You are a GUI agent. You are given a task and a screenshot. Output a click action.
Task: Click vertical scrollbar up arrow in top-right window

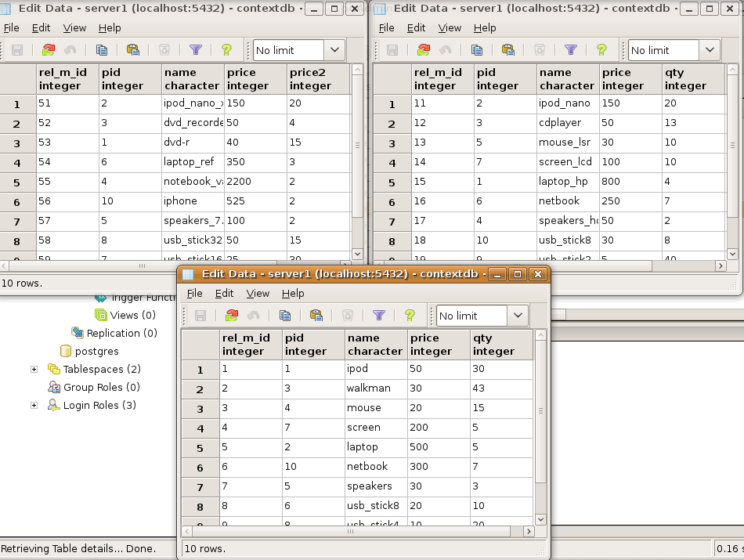732,70
